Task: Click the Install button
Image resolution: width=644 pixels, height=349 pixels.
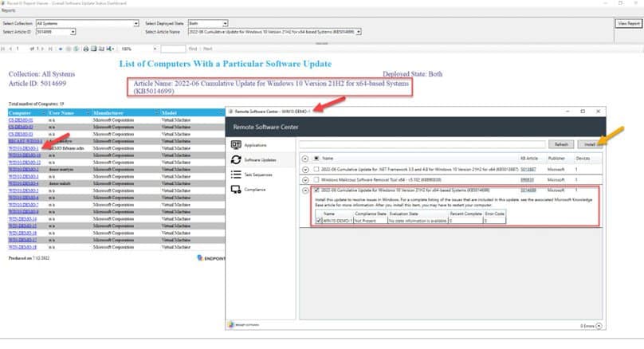Action: [590, 144]
